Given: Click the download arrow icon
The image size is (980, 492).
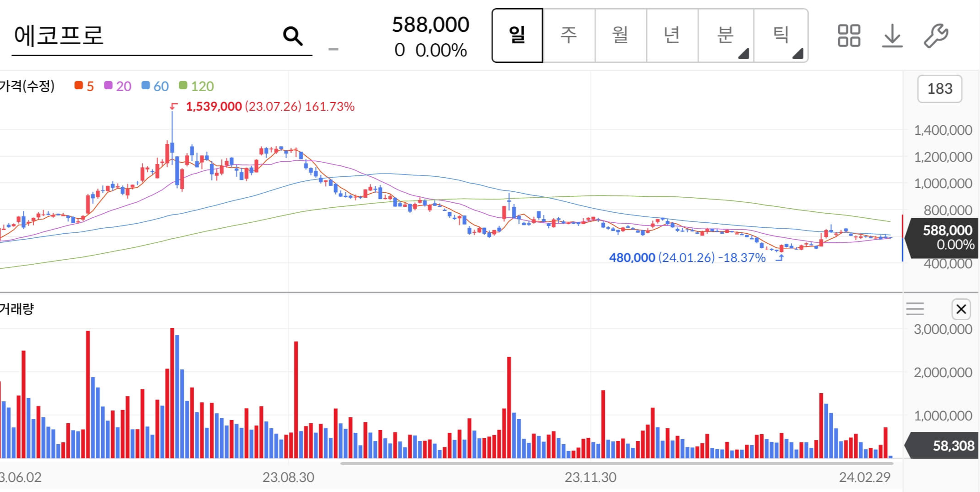Looking at the screenshot, I should (892, 36).
